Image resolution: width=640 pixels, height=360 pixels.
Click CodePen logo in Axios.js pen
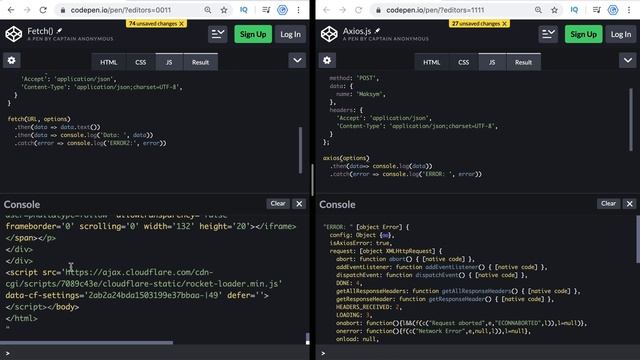click(x=329, y=34)
